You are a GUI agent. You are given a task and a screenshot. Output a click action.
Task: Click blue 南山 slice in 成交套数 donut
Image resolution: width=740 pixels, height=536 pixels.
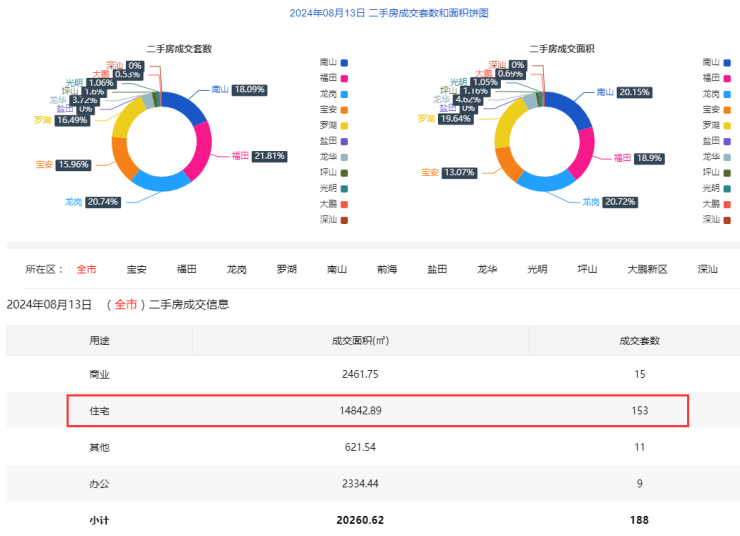coord(185,106)
